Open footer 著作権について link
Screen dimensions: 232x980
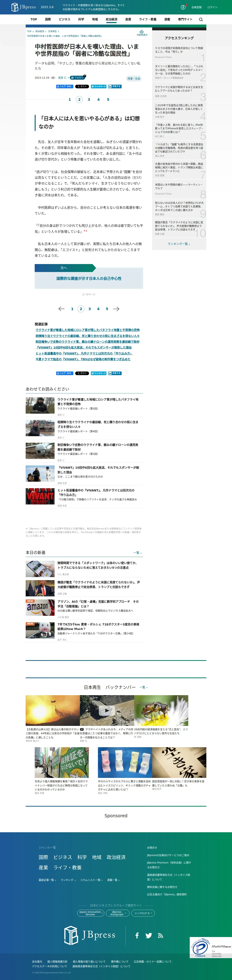coord(119,961)
